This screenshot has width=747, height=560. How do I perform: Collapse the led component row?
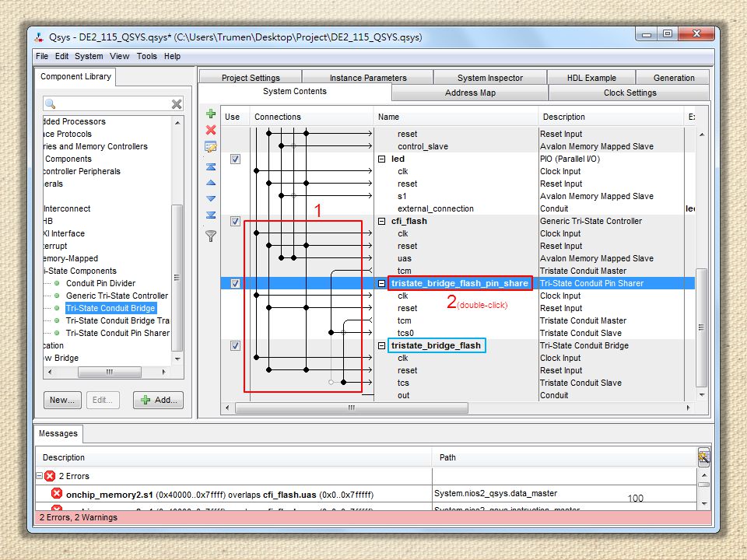(x=381, y=159)
